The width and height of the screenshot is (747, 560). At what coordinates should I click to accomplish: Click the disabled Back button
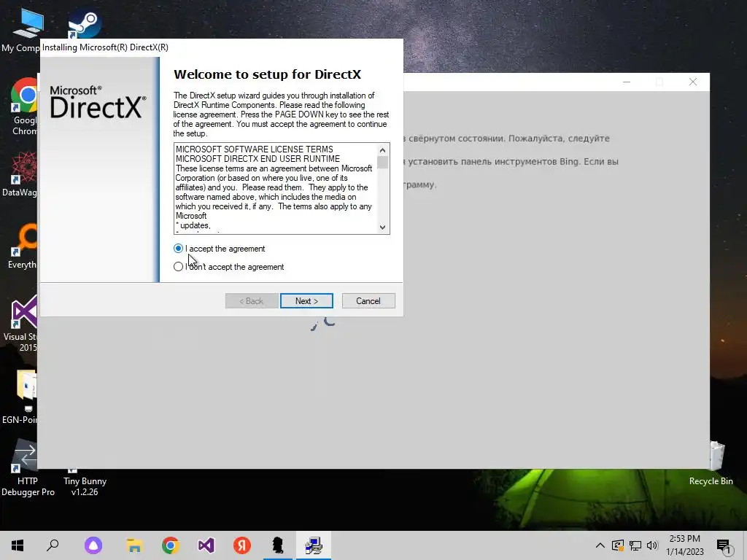click(x=252, y=301)
